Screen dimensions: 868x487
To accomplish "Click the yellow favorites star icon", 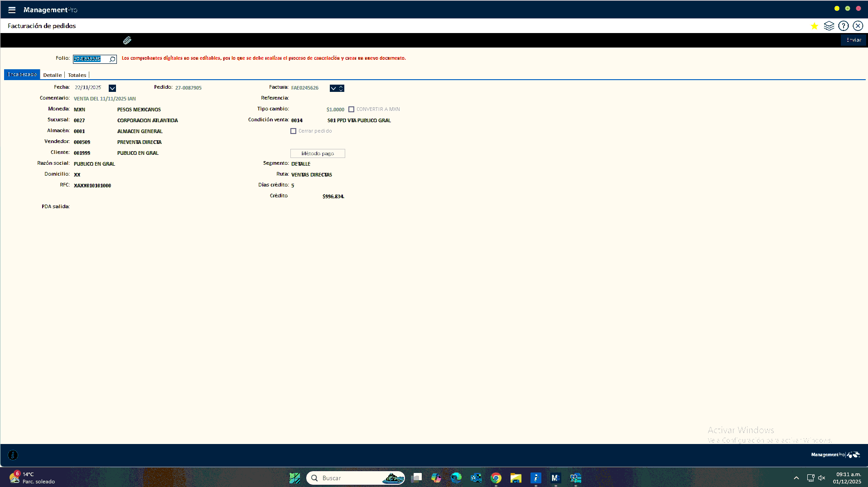I will [815, 26].
